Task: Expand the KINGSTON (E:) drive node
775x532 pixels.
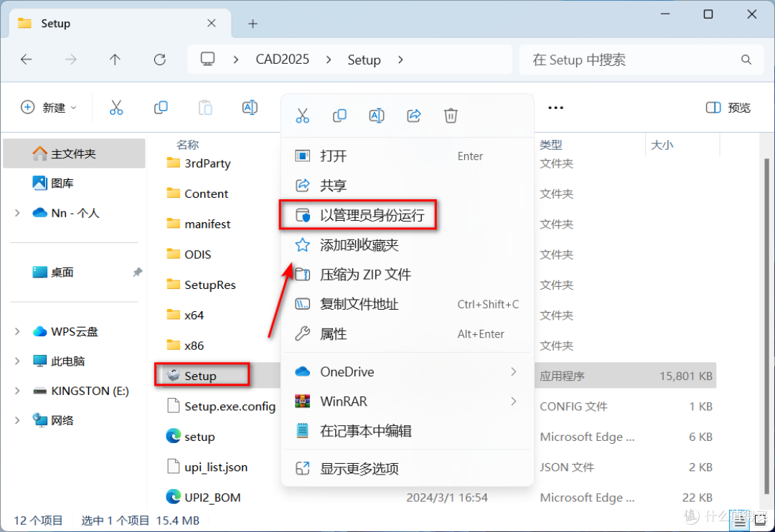Action: 17,391
